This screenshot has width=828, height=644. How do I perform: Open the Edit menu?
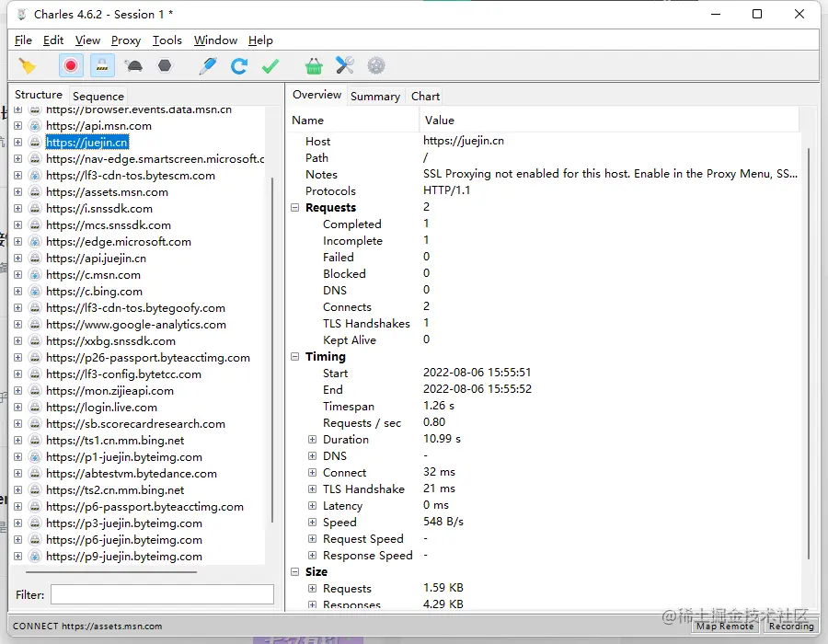coord(53,40)
